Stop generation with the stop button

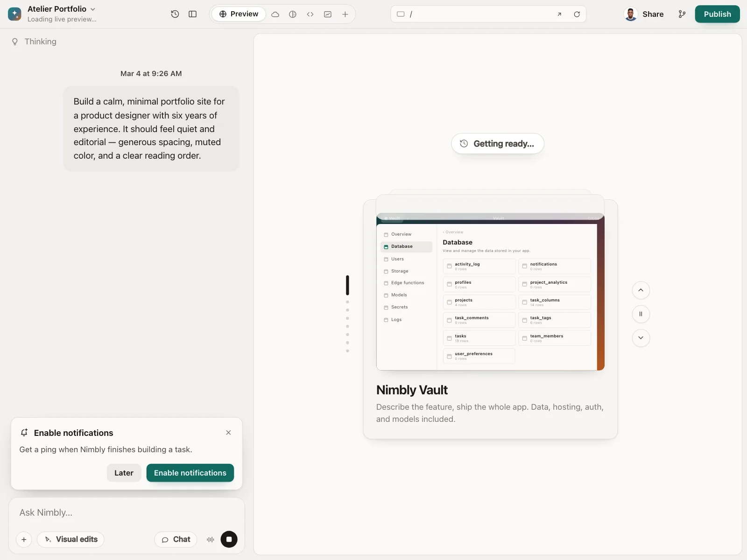(229, 539)
